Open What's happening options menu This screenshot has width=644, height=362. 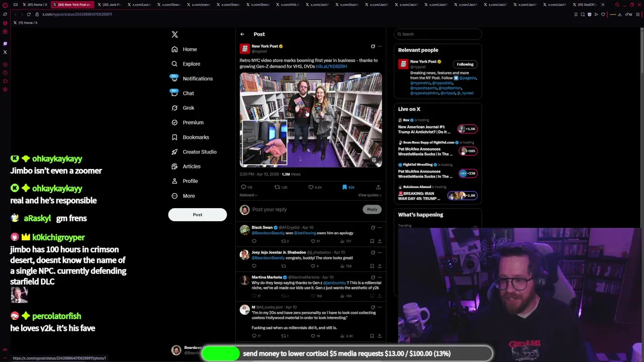coord(475,226)
